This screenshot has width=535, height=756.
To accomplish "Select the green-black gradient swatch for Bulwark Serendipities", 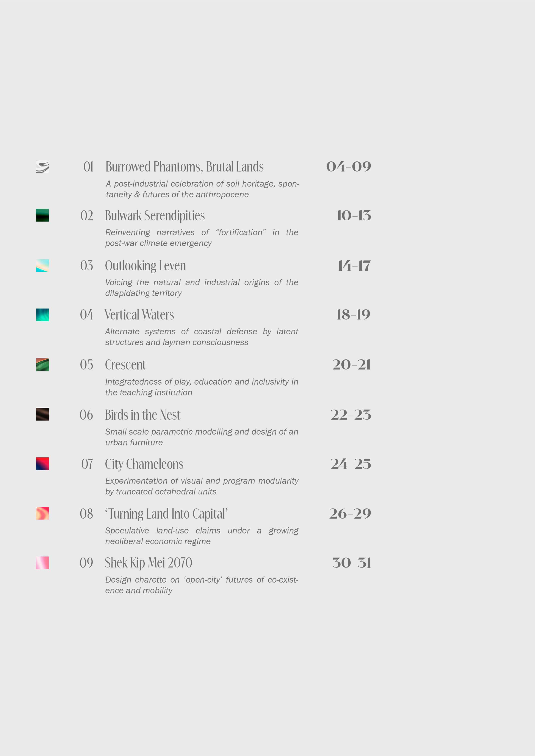I will pyautogui.click(x=42, y=215).
